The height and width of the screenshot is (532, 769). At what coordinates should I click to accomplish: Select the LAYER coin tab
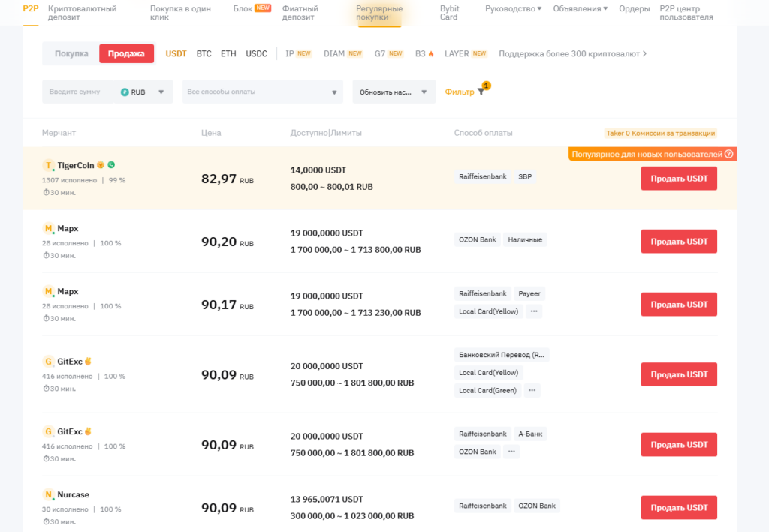466,53
